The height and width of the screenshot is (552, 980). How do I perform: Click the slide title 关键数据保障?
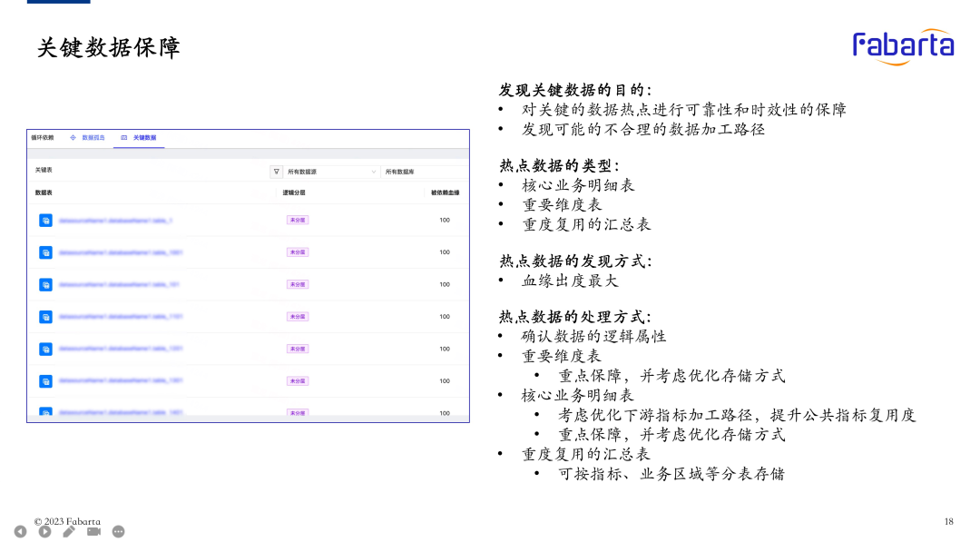[x=109, y=47]
